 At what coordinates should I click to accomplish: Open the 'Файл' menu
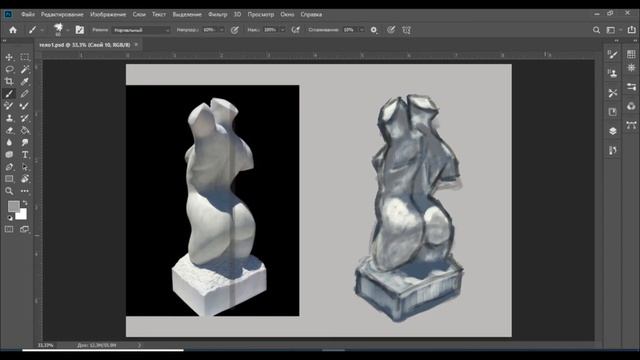pyautogui.click(x=28, y=14)
